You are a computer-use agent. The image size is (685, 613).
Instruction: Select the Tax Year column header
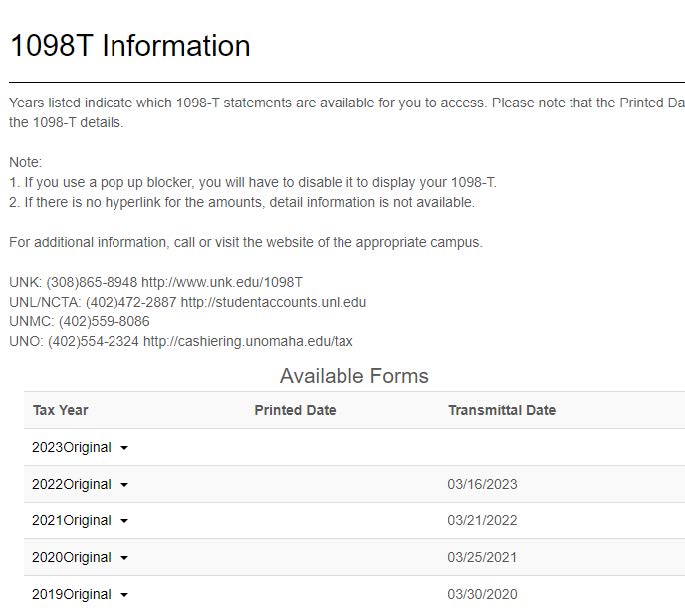click(61, 410)
